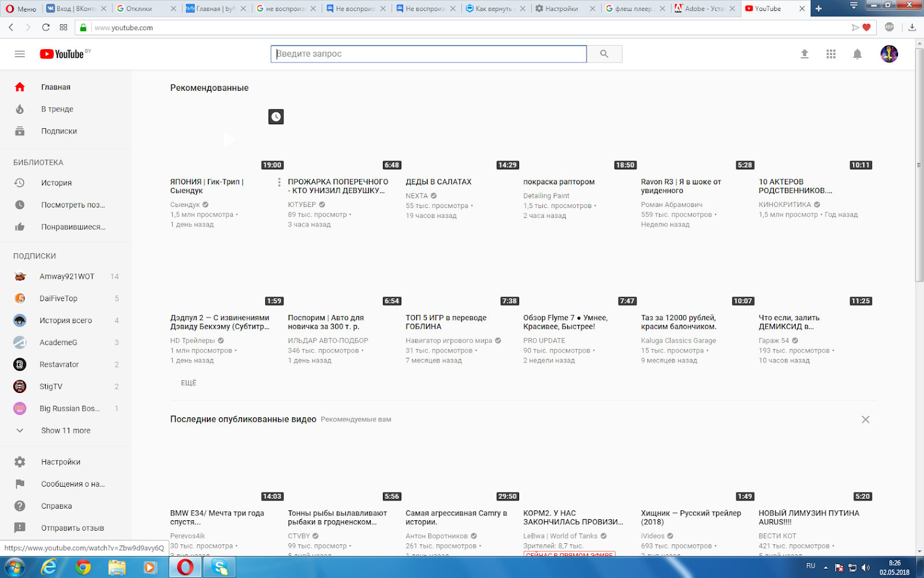Image resolution: width=924 pixels, height=578 pixels.
Task: Open three-dot menu for ЯПОНИЯ Гик-Трип video
Action: pos(280,182)
